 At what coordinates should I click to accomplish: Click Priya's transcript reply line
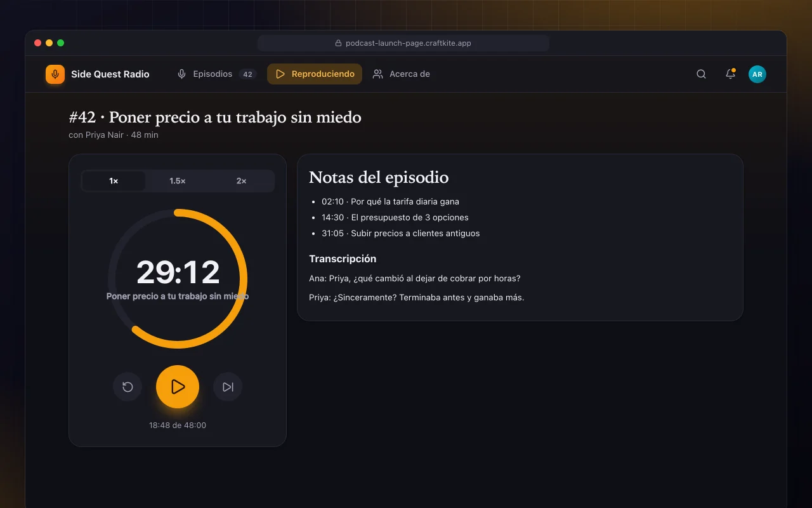click(417, 297)
